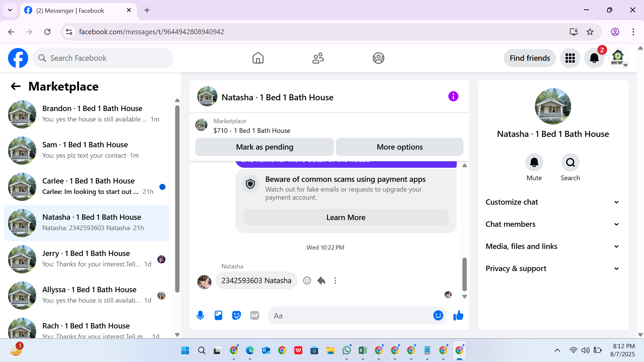Expand Privacy & support section
Image resolution: width=644 pixels, height=362 pixels.
[x=553, y=268]
